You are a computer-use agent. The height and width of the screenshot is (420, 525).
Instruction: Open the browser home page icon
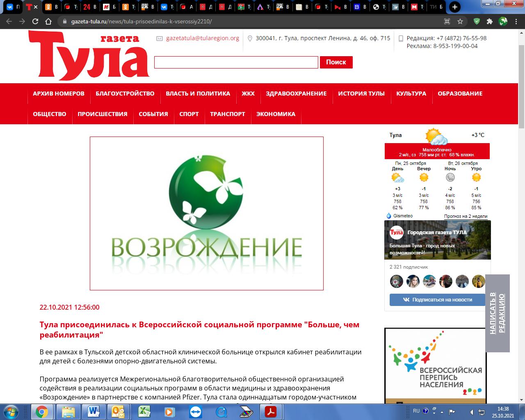click(x=48, y=21)
